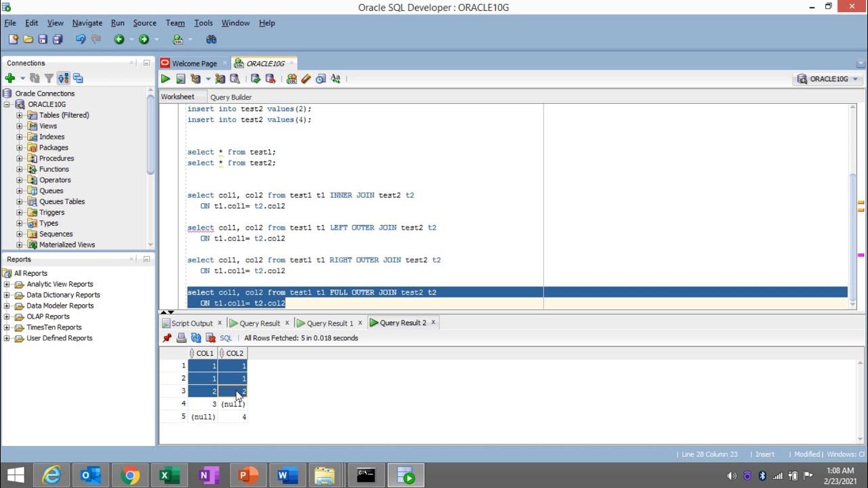This screenshot has width=868, height=488.
Task: Click the green Forward navigation arrow
Action: pyautogui.click(x=144, y=39)
